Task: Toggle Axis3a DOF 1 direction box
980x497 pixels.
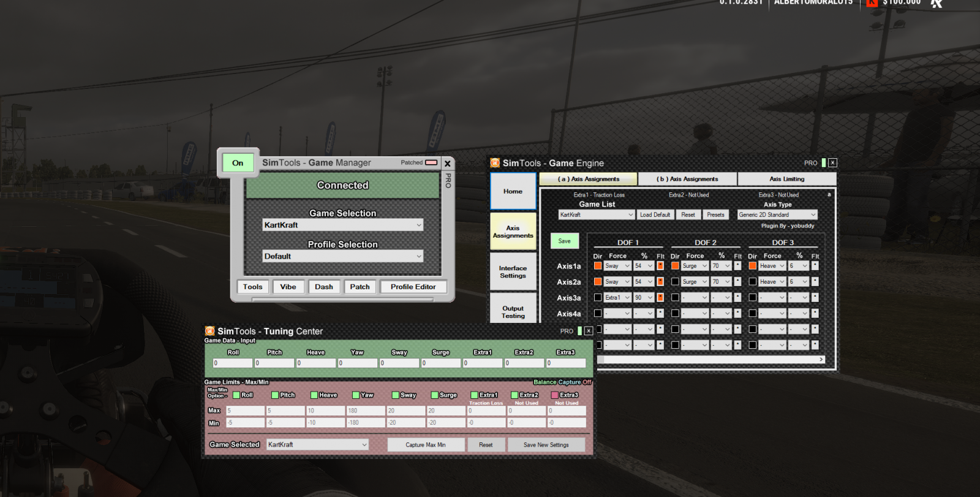Action: (x=598, y=298)
